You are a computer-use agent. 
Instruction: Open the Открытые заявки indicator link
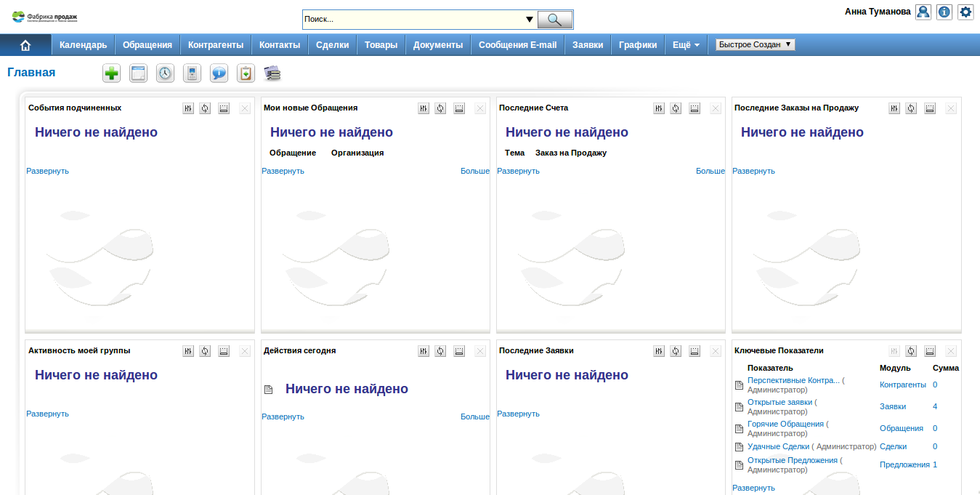779,402
